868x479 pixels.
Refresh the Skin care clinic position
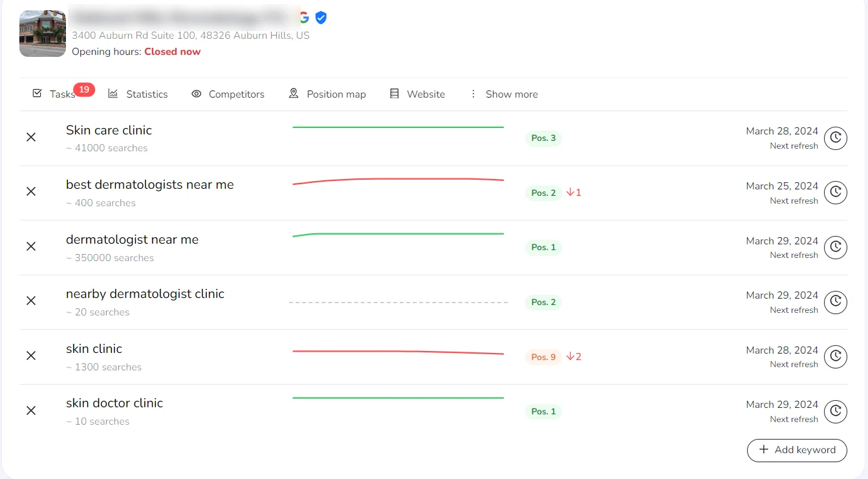[836, 138]
